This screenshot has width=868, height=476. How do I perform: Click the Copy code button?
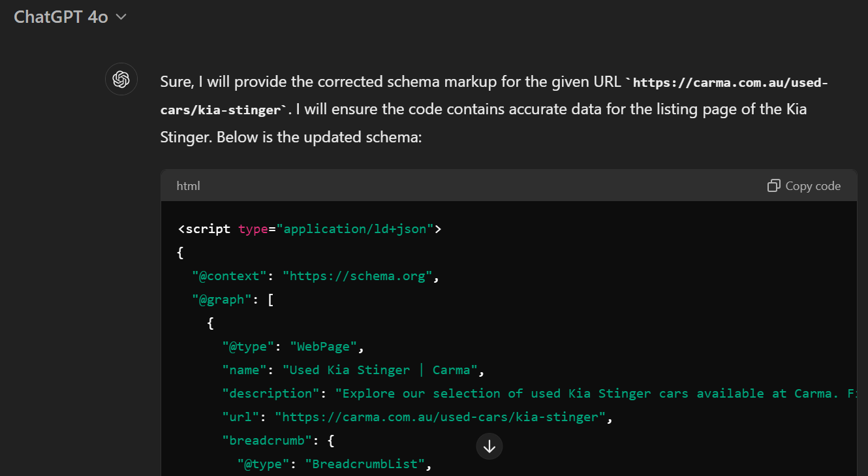point(803,186)
